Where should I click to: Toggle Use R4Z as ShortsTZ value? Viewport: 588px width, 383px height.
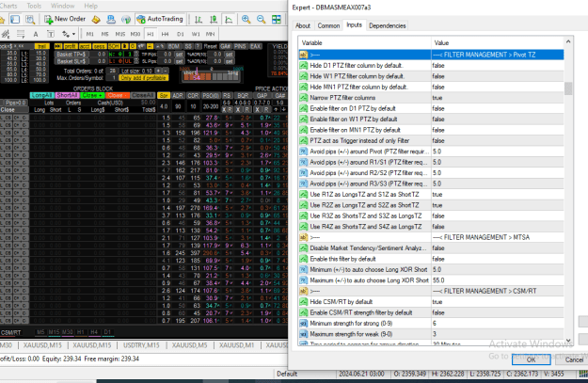click(x=498, y=227)
